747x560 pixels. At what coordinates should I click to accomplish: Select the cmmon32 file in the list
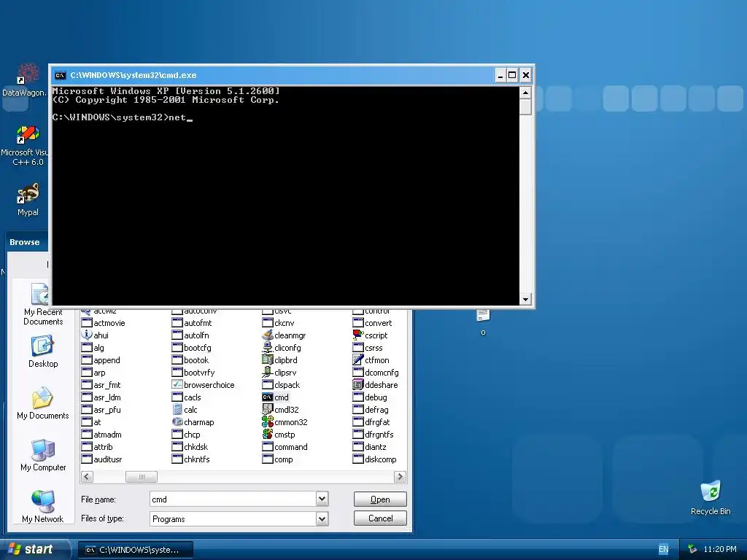tap(285, 422)
